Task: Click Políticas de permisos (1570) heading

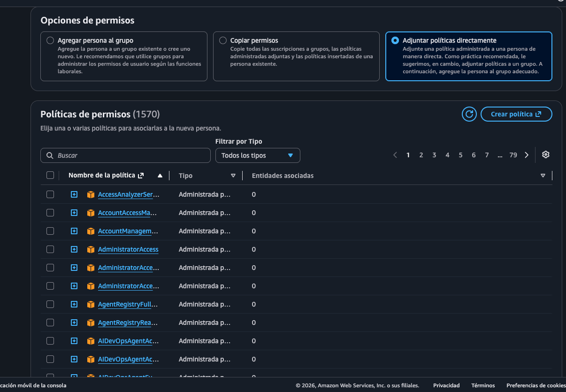Action: point(100,114)
